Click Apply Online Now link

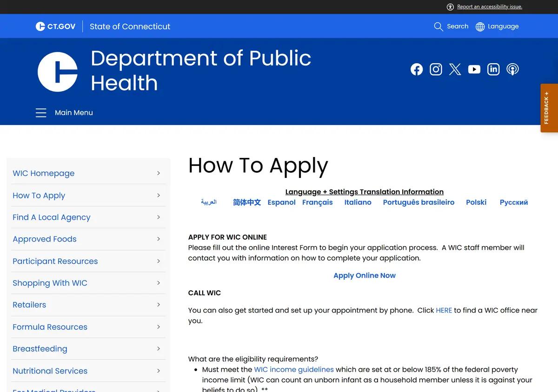365,275
